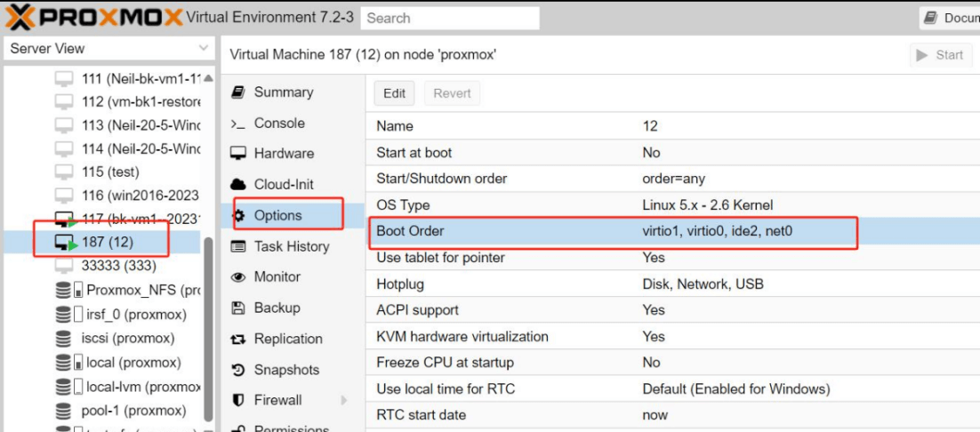
Task: Open the Task History tab
Action: pyautogui.click(x=293, y=246)
